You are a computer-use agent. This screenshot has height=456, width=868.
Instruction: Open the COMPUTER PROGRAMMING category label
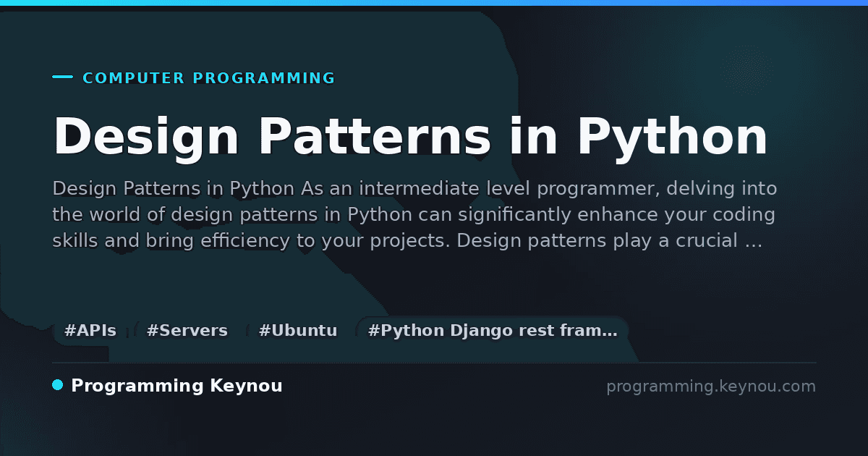pyautogui.click(x=209, y=78)
